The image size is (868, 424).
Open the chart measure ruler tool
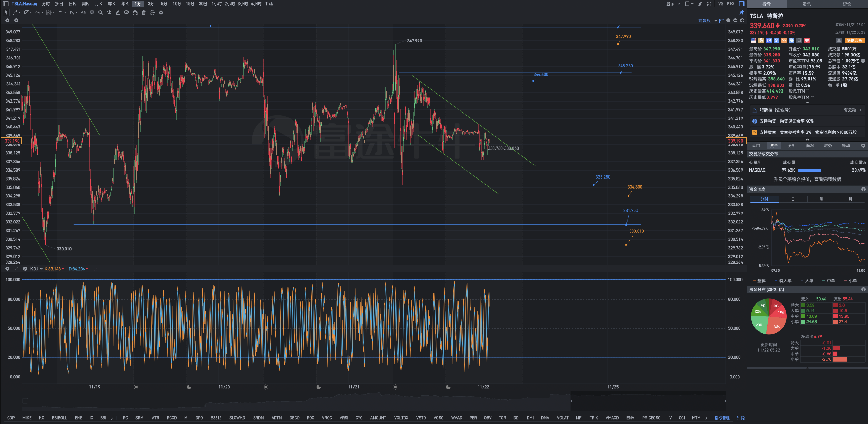tap(109, 12)
